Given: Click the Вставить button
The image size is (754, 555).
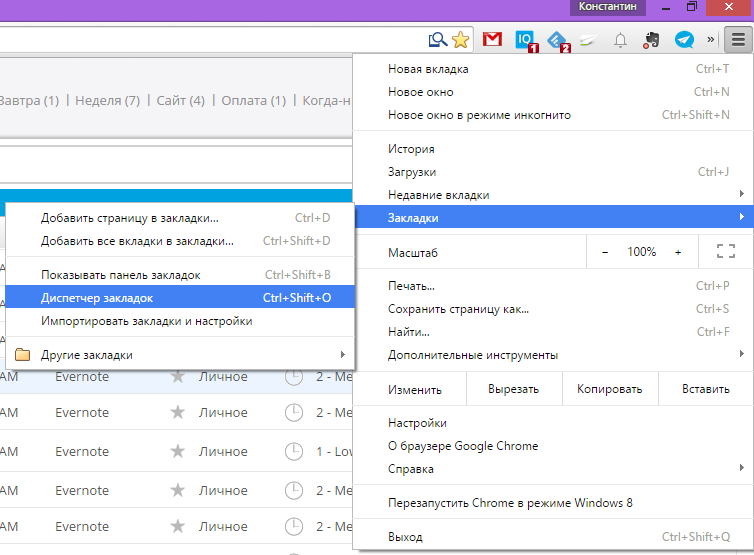Looking at the screenshot, I should (706, 389).
